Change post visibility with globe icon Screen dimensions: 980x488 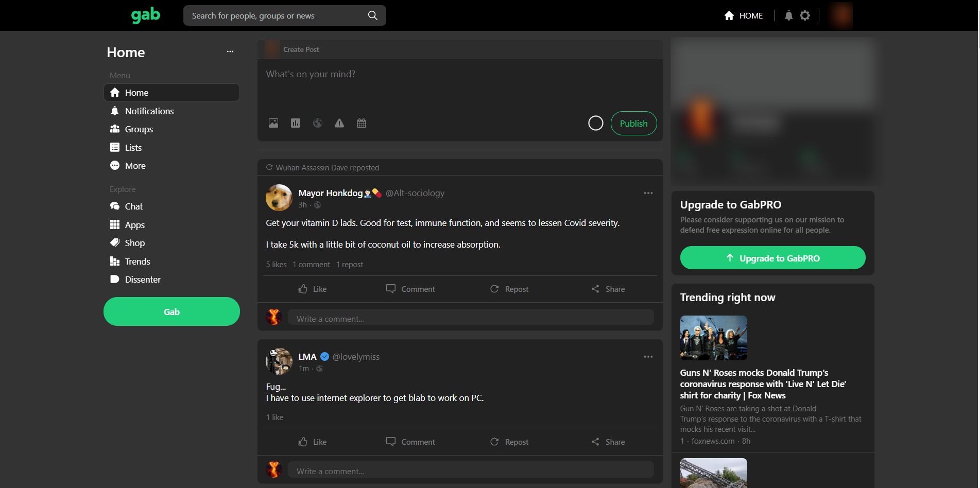click(x=318, y=123)
